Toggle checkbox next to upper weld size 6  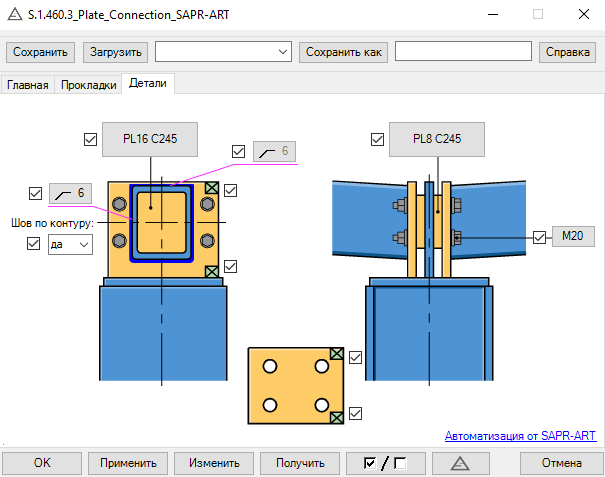click(x=238, y=151)
